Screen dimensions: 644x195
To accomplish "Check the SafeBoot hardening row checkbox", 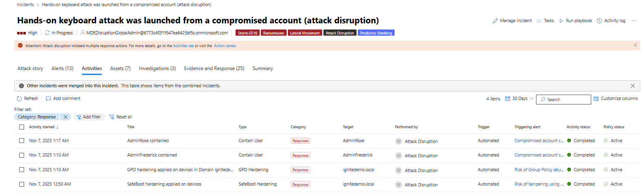I will [22, 184].
